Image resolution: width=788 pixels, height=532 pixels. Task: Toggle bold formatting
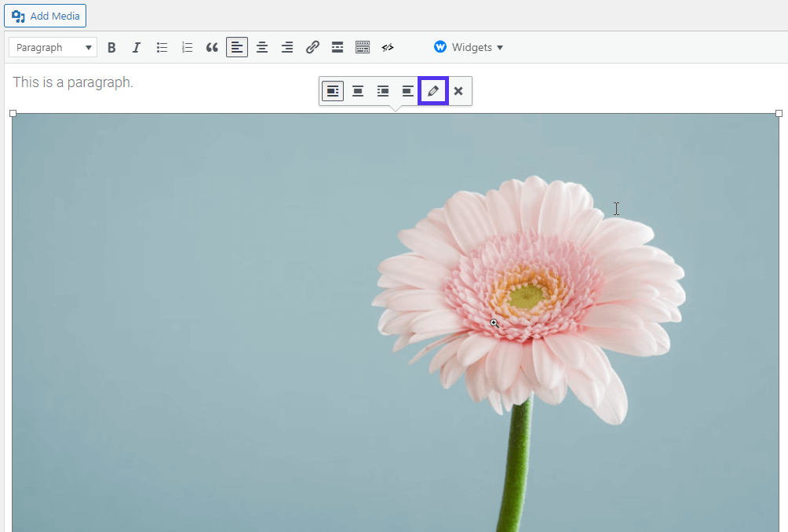pyautogui.click(x=111, y=47)
